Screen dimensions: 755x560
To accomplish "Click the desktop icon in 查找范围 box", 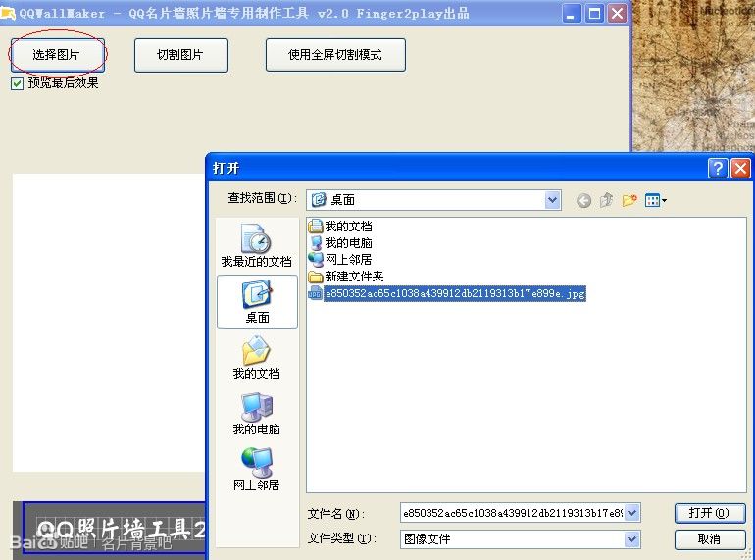I will tap(319, 199).
